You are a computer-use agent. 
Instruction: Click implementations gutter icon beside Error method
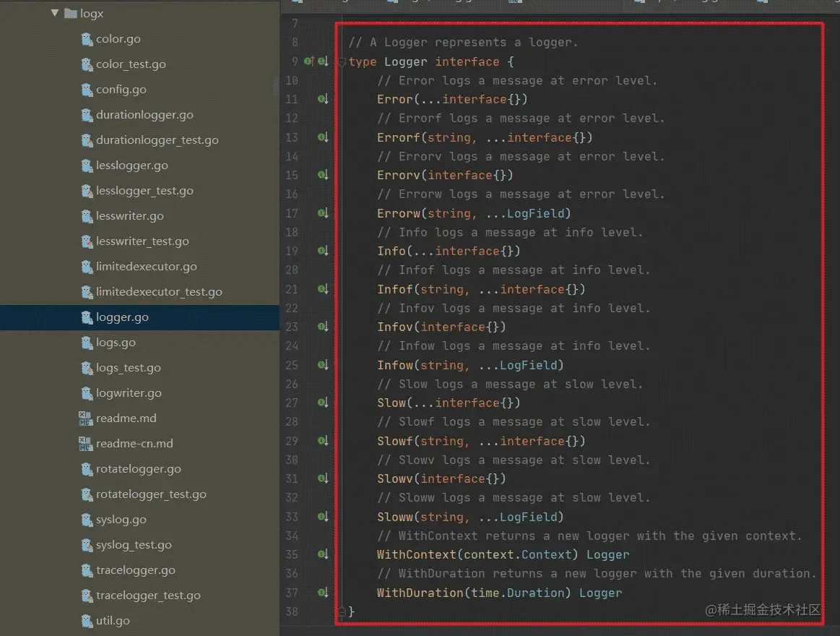click(x=323, y=99)
